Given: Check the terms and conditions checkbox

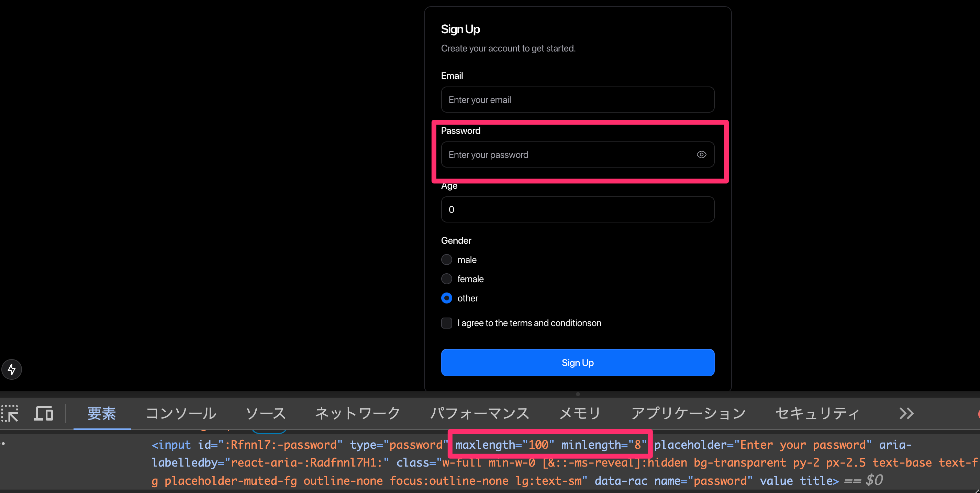Looking at the screenshot, I should (x=446, y=323).
